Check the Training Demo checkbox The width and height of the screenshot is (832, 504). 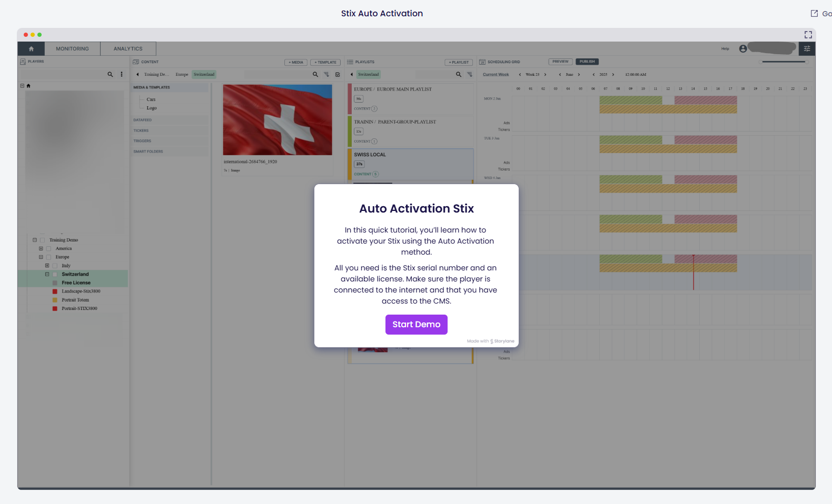point(43,240)
